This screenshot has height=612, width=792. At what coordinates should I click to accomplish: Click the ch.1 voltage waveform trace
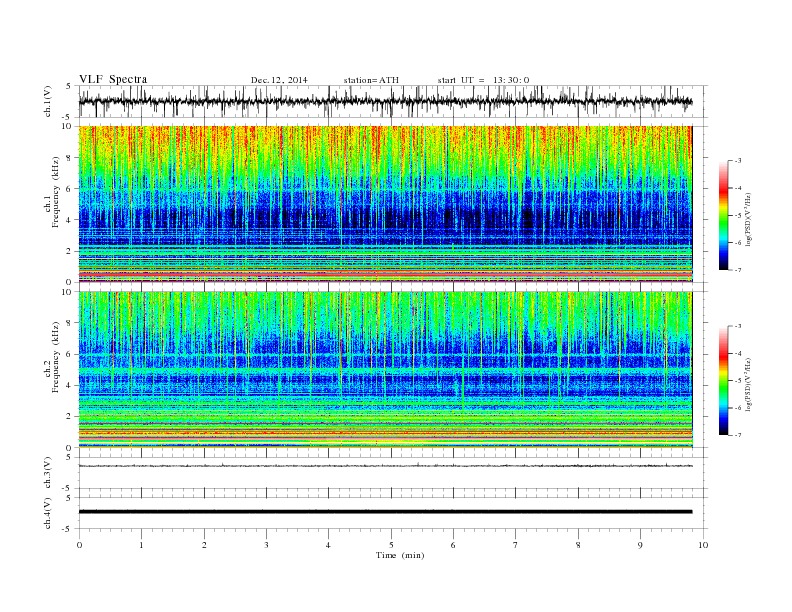(x=385, y=101)
